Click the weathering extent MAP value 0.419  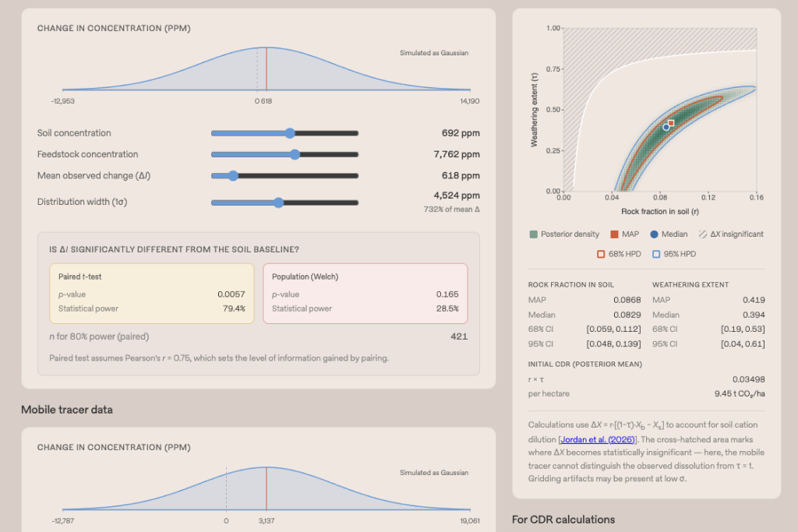(x=754, y=300)
